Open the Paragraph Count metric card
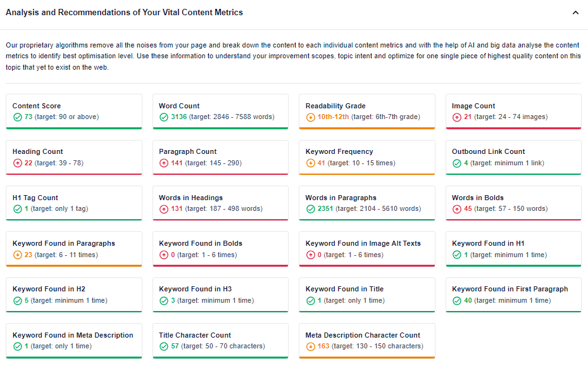 (x=220, y=158)
